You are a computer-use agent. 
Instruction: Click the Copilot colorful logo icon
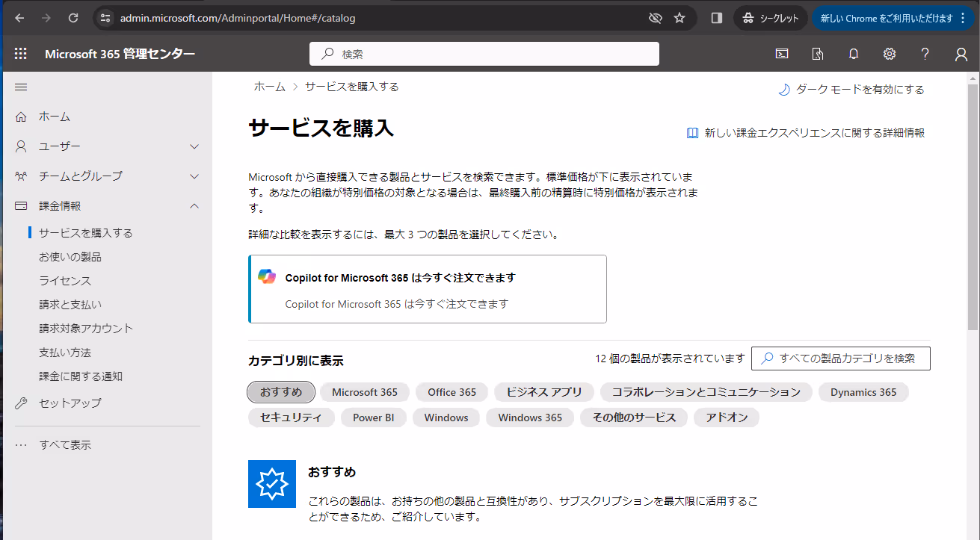(267, 276)
